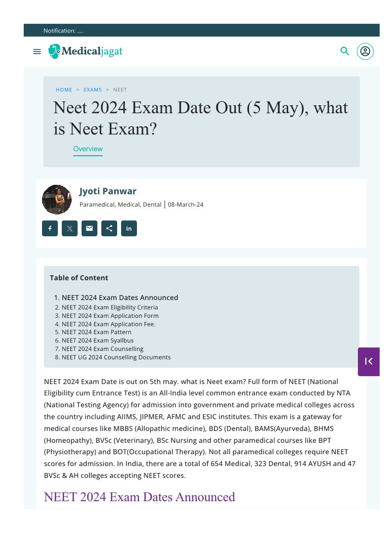Go to EXAMS breadcrumb
The width and height of the screenshot is (392, 555).
[93, 90]
